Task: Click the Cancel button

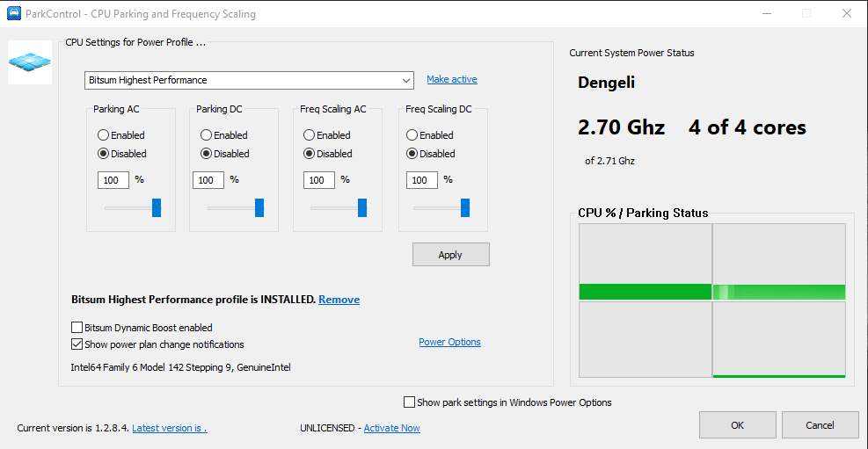Action: 820,425
